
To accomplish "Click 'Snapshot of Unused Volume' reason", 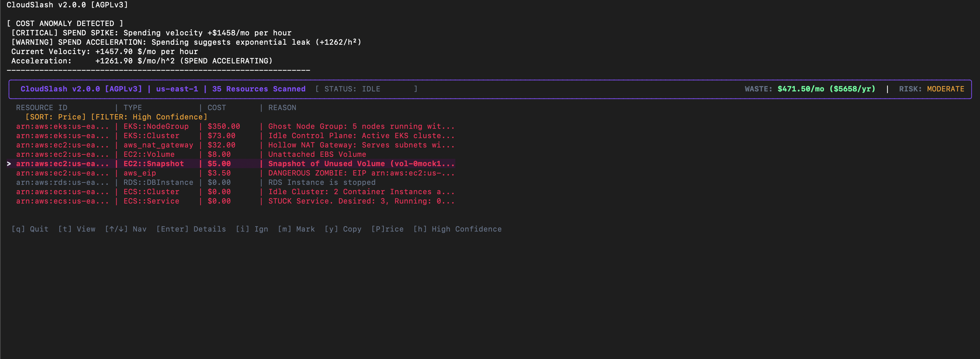I will [x=326, y=164].
